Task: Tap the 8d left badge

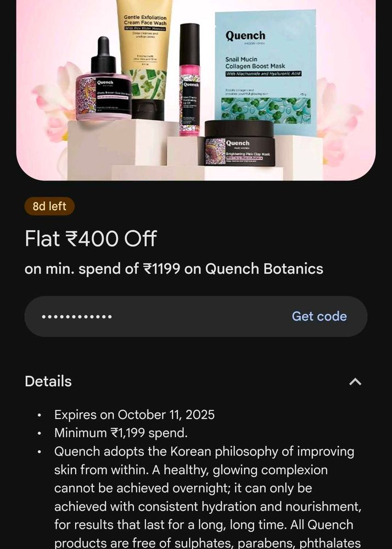Action: [x=49, y=206]
